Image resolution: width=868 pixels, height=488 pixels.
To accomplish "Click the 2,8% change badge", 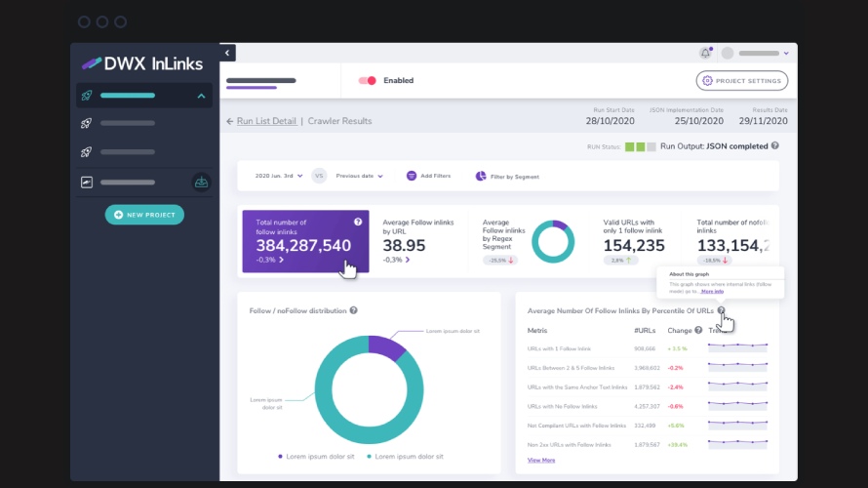I will 620,260.
